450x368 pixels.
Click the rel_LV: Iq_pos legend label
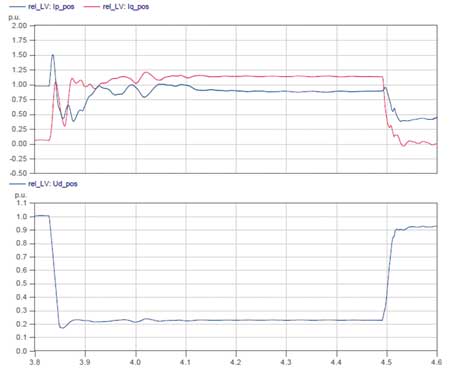coord(126,7)
